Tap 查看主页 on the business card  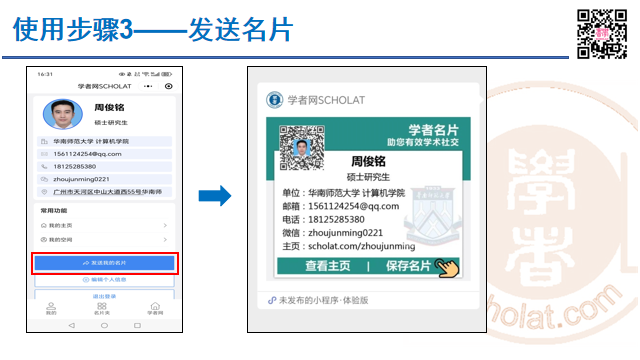[x=328, y=266]
